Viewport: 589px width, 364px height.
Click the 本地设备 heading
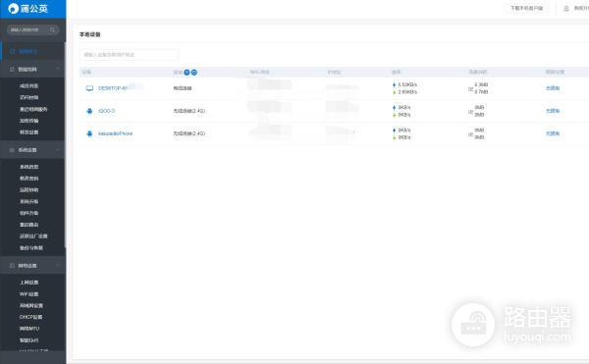point(89,34)
